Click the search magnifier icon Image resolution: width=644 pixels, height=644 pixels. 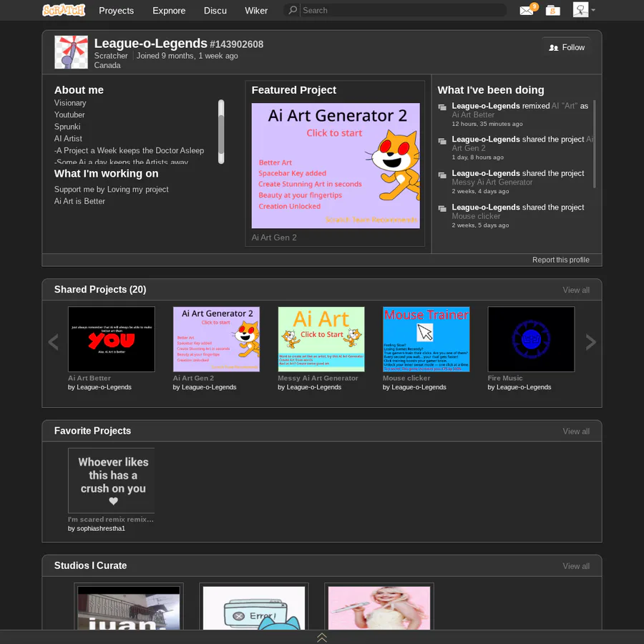[x=293, y=10]
